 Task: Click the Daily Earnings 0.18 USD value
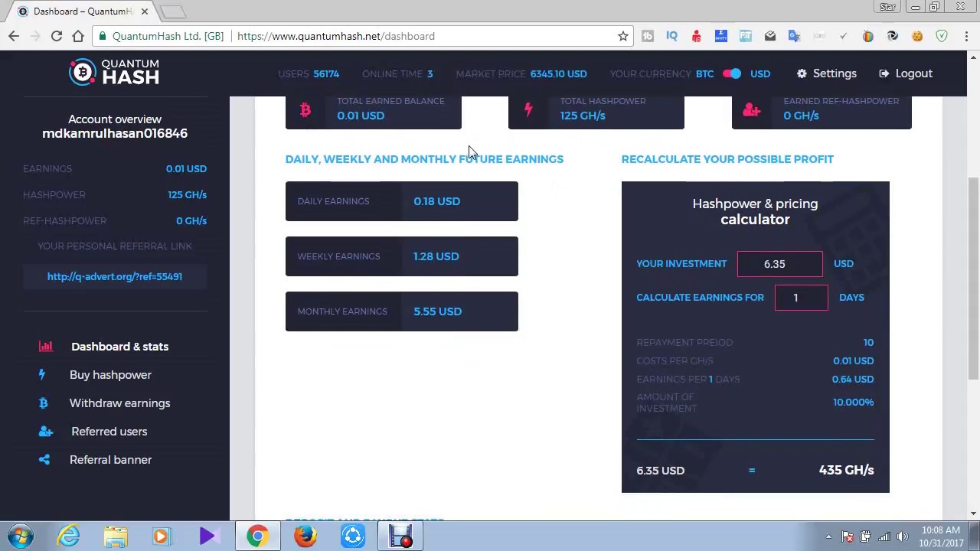tap(436, 201)
